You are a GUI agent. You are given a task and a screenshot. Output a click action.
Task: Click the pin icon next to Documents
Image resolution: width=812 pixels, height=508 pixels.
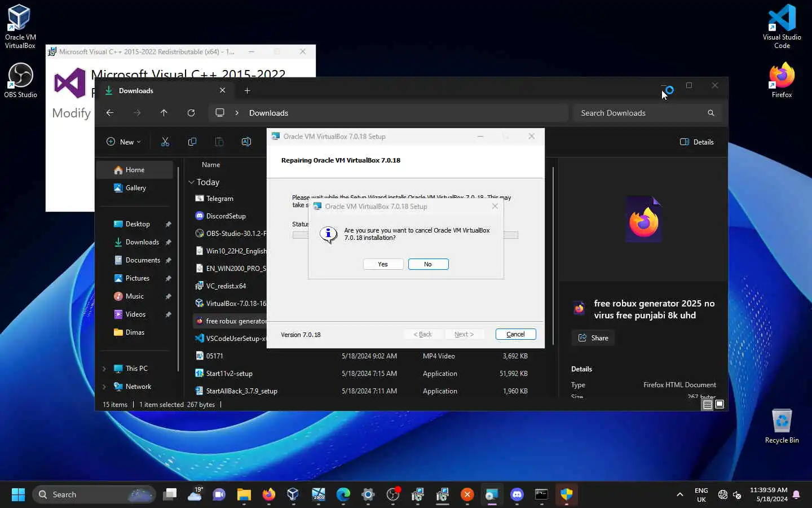tap(168, 260)
